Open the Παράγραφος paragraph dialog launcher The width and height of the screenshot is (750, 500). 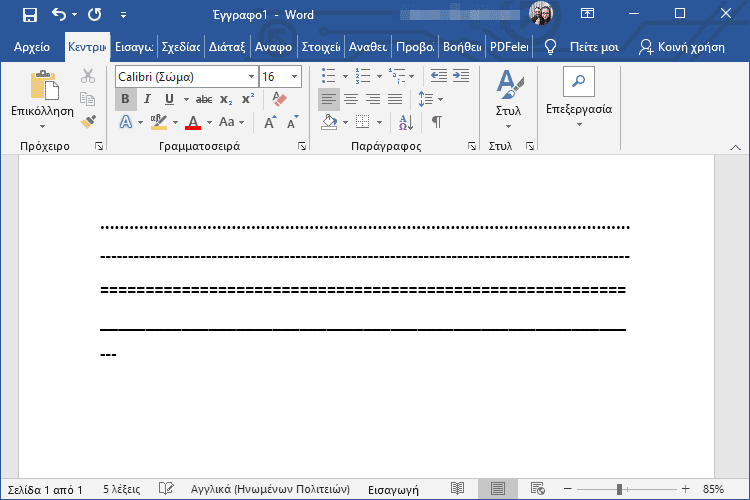472,146
